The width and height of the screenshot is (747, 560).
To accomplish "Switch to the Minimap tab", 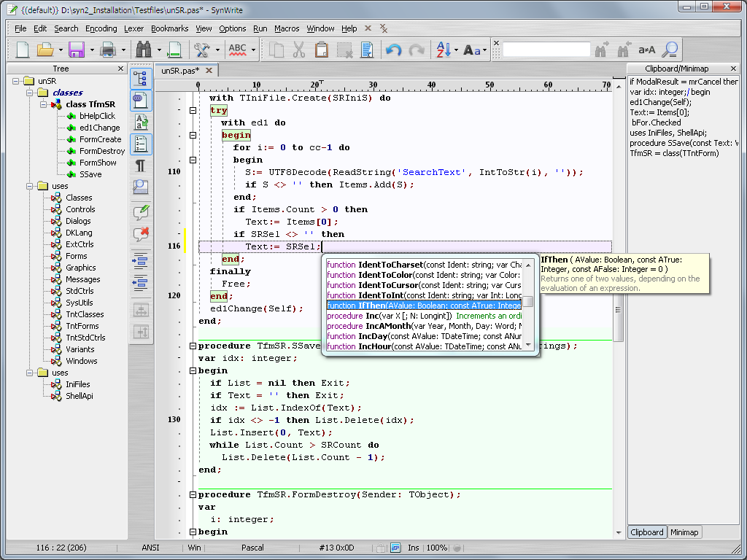I will point(684,532).
